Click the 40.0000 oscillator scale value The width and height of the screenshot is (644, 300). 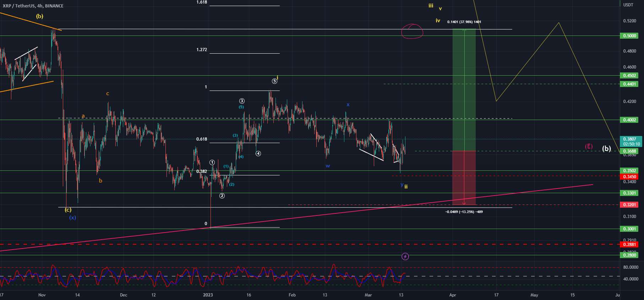(x=631, y=279)
